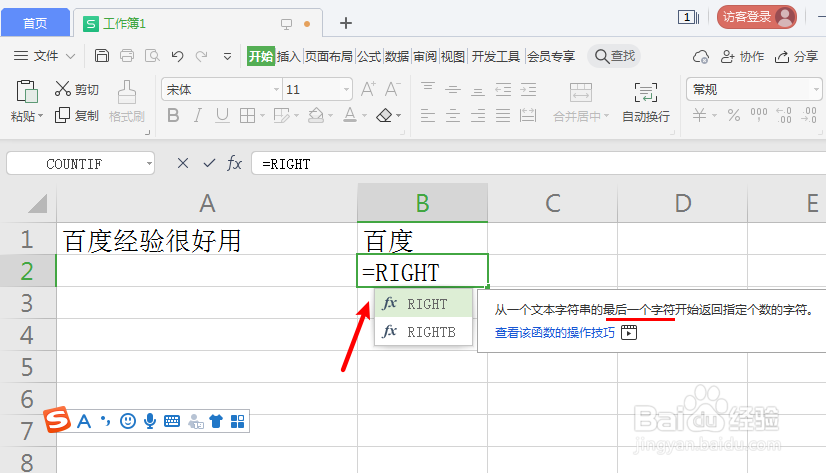Align text to vertical middle icon
Viewport: 826px width, 473px height.
click(x=453, y=90)
